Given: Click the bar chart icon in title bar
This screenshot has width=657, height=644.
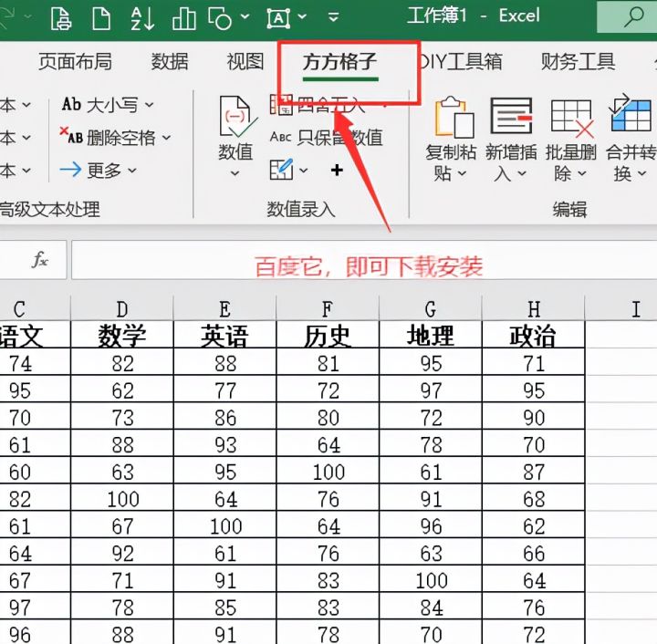Looking at the screenshot, I should tap(184, 18).
